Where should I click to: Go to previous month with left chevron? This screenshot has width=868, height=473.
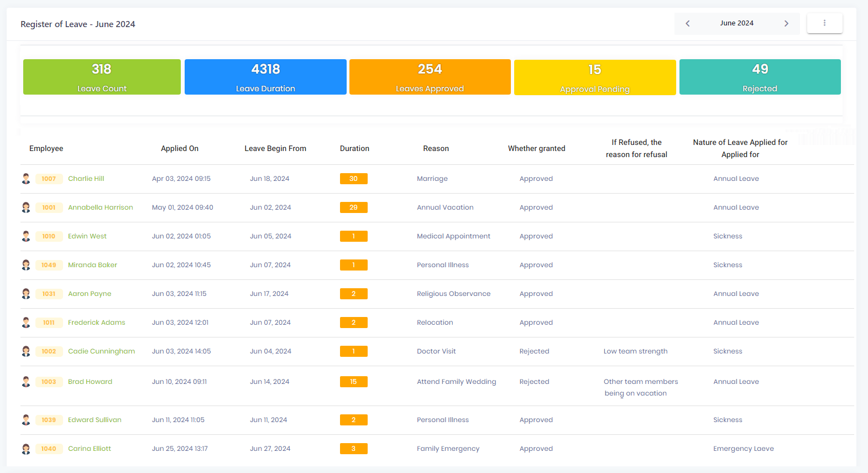pyautogui.click(x=688, y=23)
